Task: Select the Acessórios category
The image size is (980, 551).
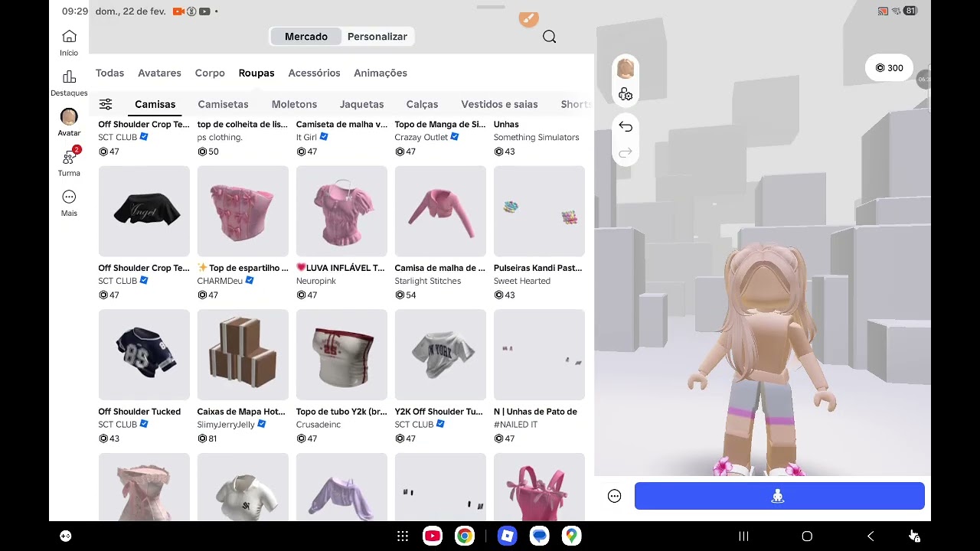Action: click(x=314, y=73)
